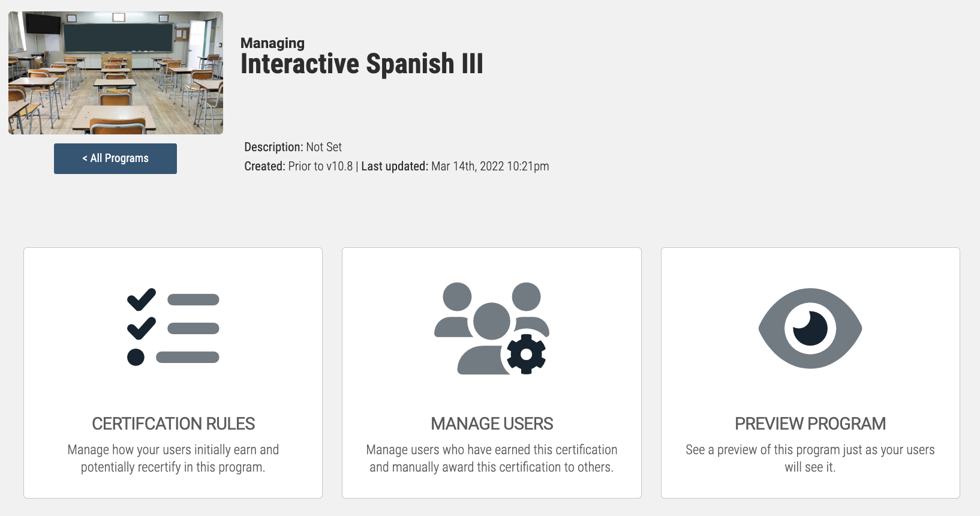The width and height of the screenshot is (980, 516).
Task: Open the PREVIEW PROGRAM card title
Action: click(810, 424)
